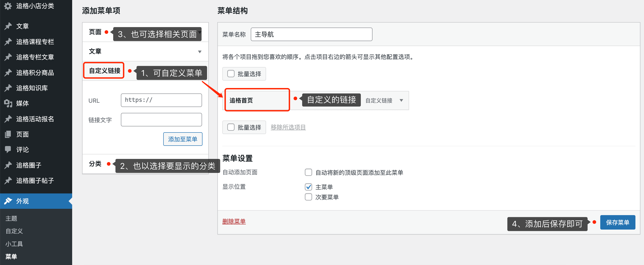Open the 外观 appearance menu
Viewport: 644px width, 265px height.
click(36, 201)
